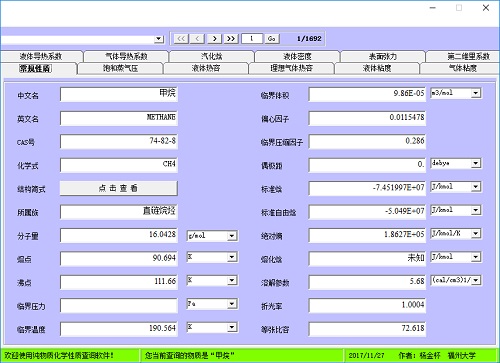Open the 临界体积 m3/mol unit dropdown
This screenshot has height=363, width=500.
(476, 93)
